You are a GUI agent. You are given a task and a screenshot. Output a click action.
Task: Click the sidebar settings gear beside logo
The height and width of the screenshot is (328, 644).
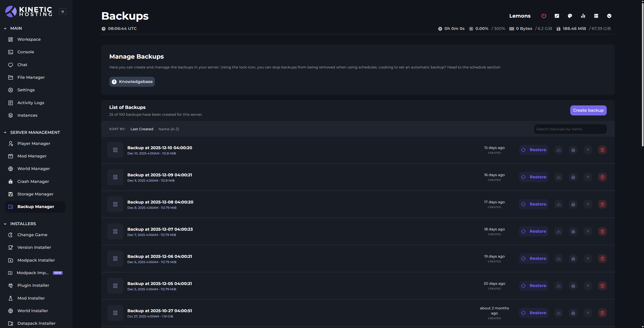click(63, 12)
